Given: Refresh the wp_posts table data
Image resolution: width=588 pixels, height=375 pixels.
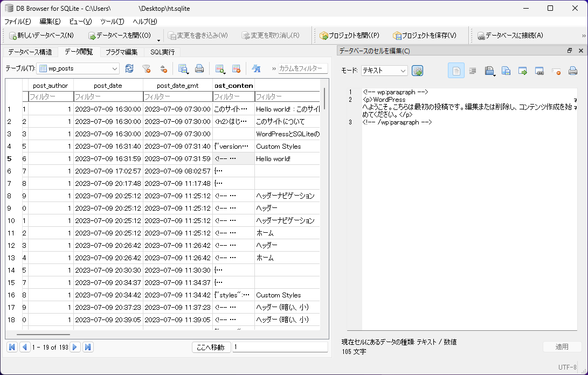Looking at the screenshot, I should pos(129,70).
